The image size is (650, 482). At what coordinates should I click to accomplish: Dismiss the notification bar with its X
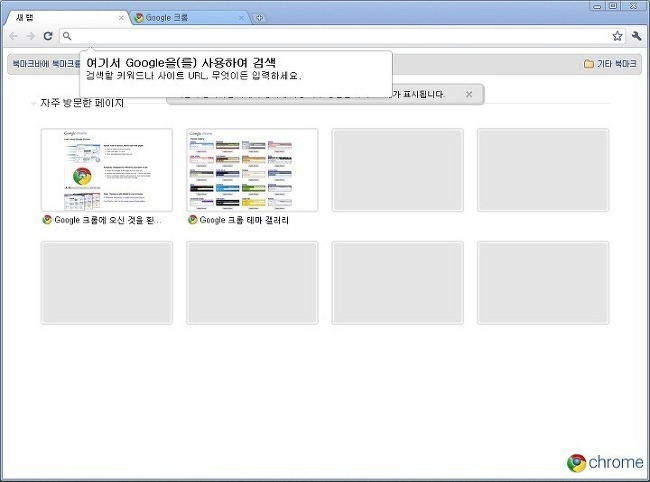click(469, 94)
